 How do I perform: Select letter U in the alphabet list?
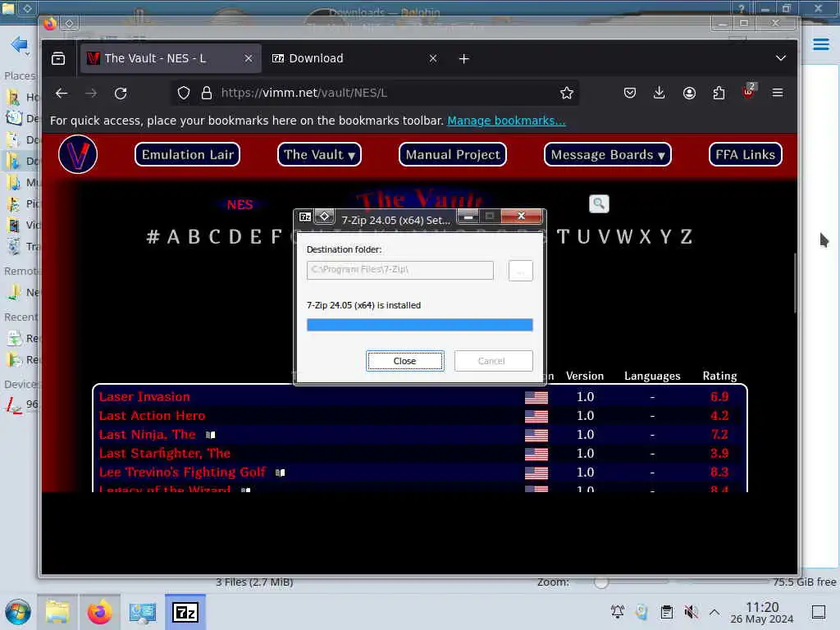[x=583, y=236]
